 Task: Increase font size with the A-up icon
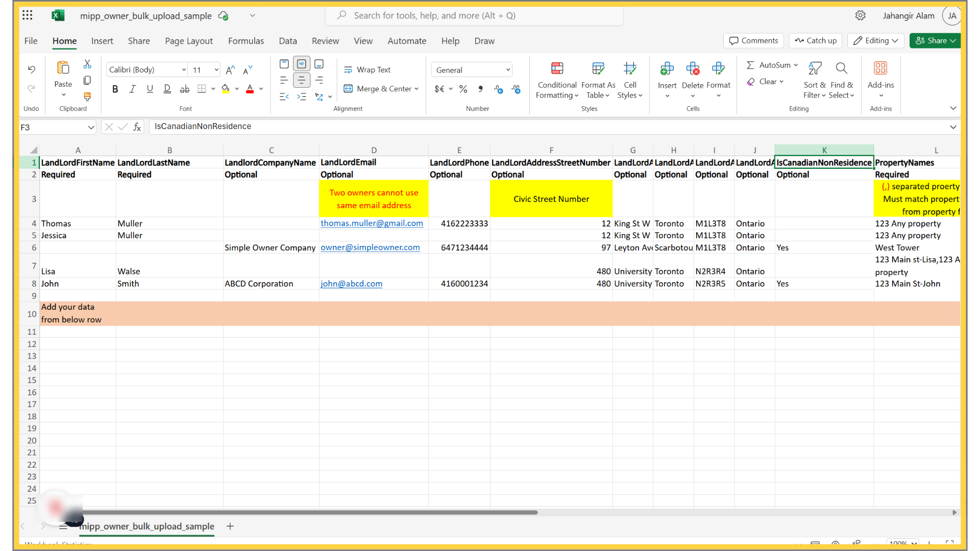231,70
